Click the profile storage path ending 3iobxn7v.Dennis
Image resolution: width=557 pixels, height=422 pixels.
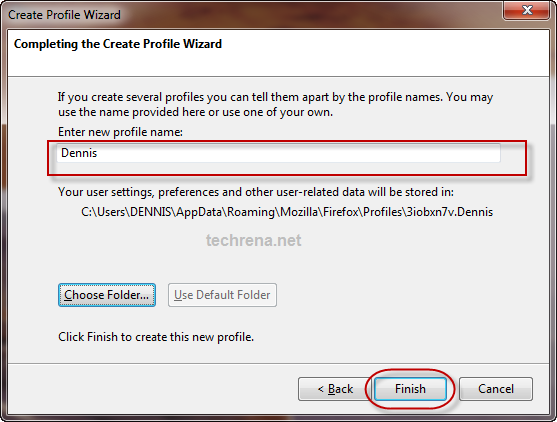click(287, 212)
